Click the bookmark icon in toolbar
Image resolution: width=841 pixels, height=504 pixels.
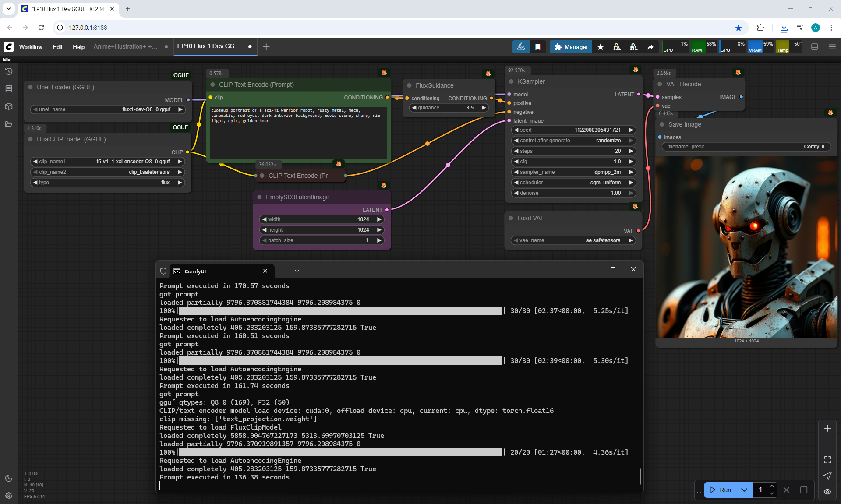[x=538, y=47]
